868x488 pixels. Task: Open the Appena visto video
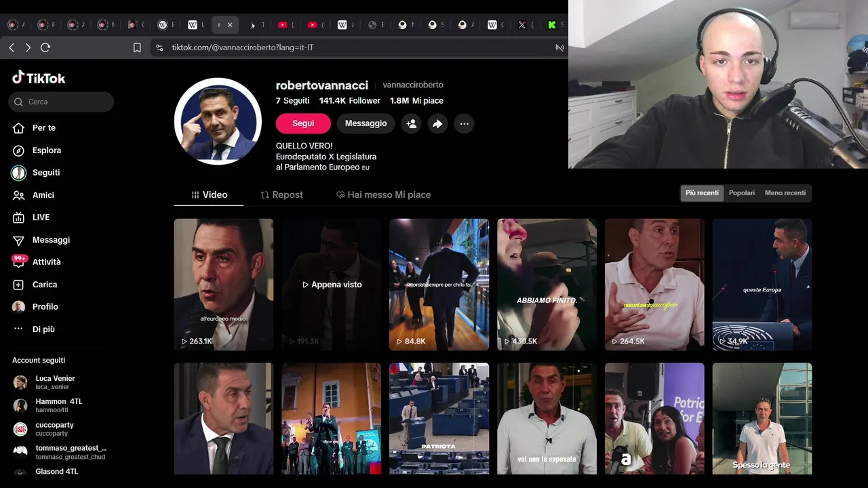tap(332, 285)
